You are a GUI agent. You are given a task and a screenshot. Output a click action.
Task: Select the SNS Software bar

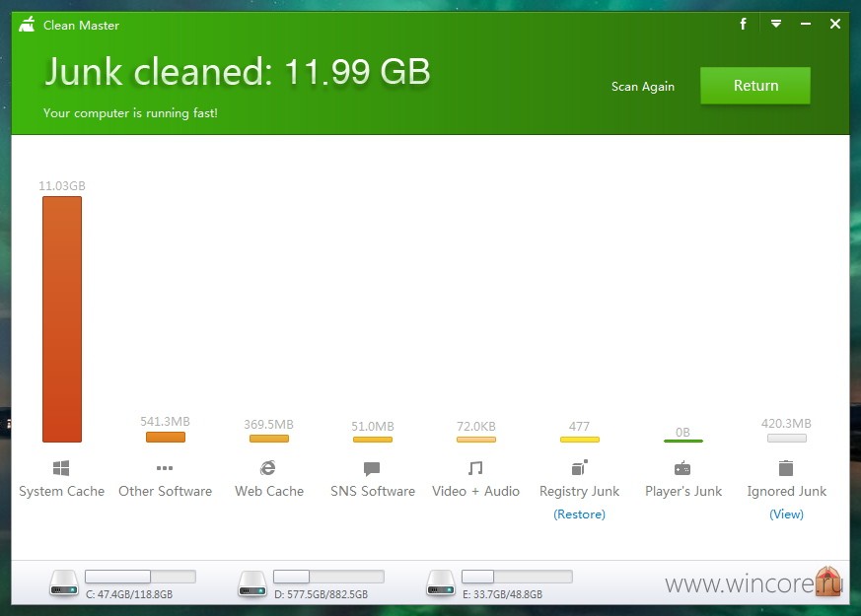pos(373,440)
